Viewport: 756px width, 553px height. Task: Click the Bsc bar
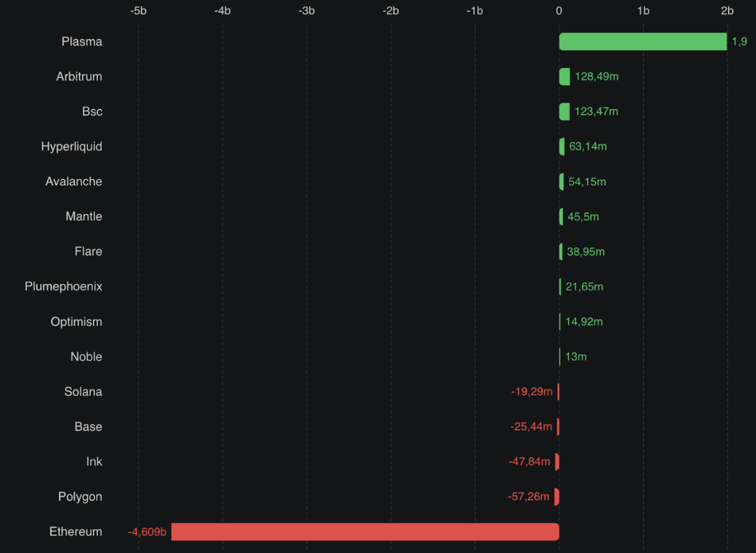click(x=564, y=111)
